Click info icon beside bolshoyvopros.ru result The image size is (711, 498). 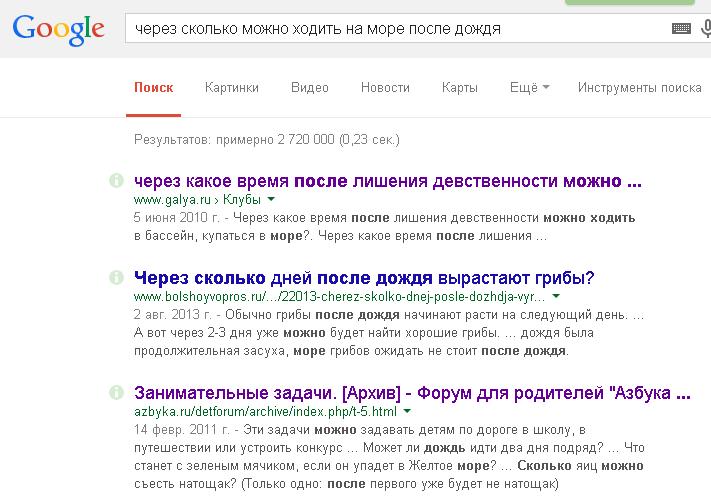pyautogui.click(x=117, y=277)
